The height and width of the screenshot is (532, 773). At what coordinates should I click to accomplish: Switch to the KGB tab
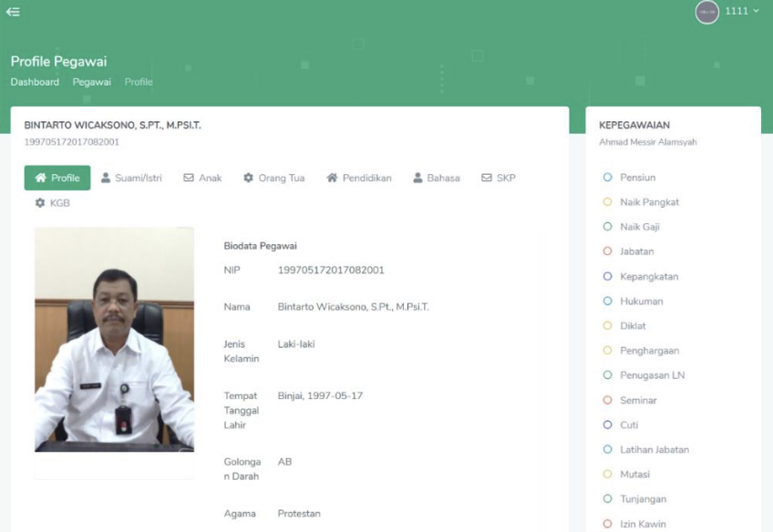tap(52, 203)
